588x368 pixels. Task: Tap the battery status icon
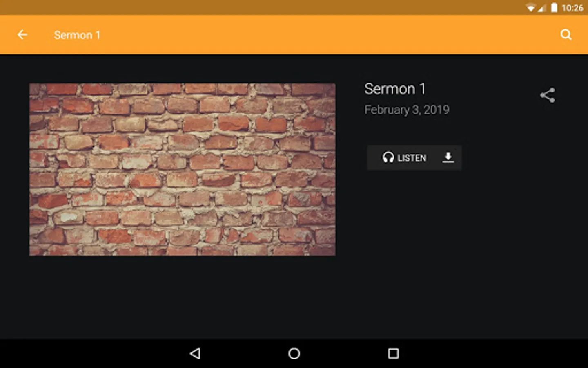(554, 8)
